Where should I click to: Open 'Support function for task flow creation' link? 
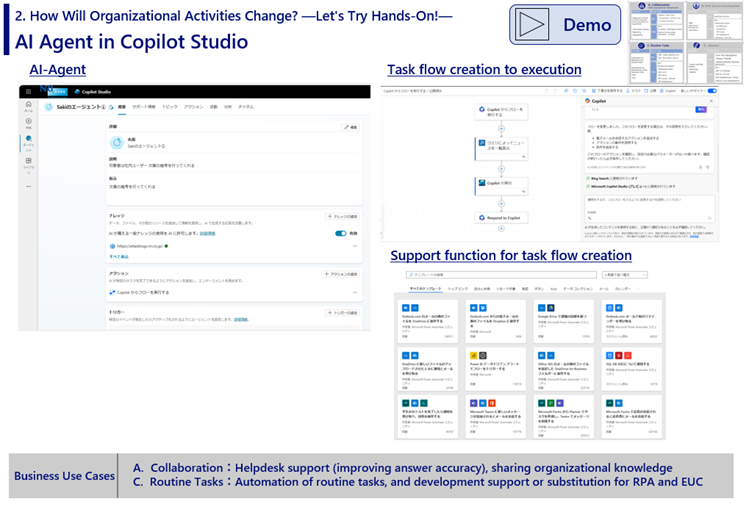511,255
